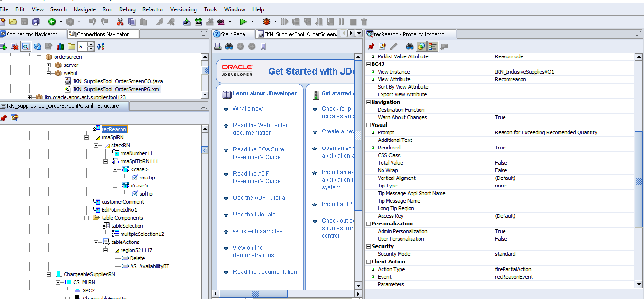The height and width of the screenshot is (299, 644).
Task: Open Read the SOA Suite Developer's Guide link
Action: (x=259, y=153)
